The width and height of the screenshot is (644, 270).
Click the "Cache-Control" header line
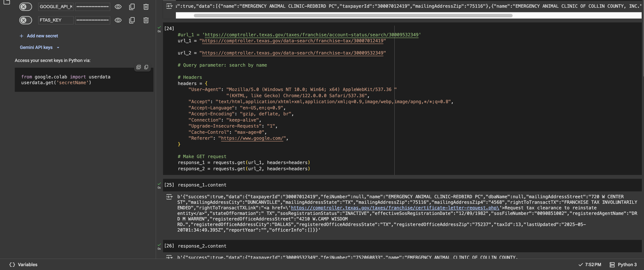pos(227,132)
